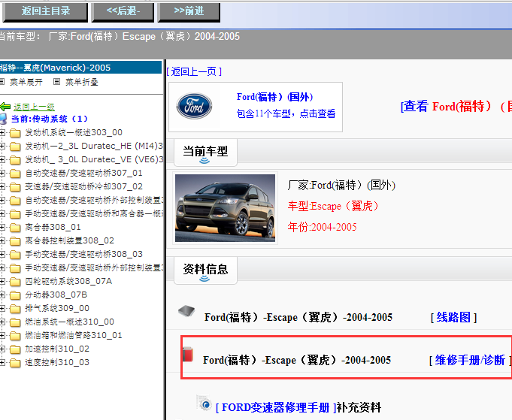The height and width of the screenshot is (420, 512).
Task: Select tree item 加速控制310_02
Action: (57, 349)
